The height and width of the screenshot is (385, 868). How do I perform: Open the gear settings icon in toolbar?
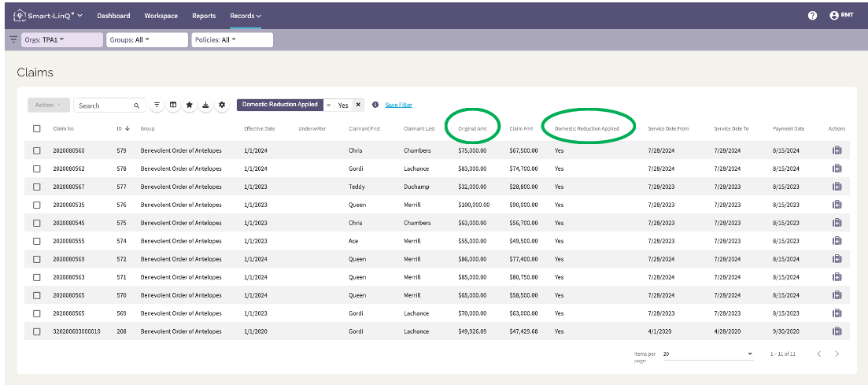pos(222,105)
